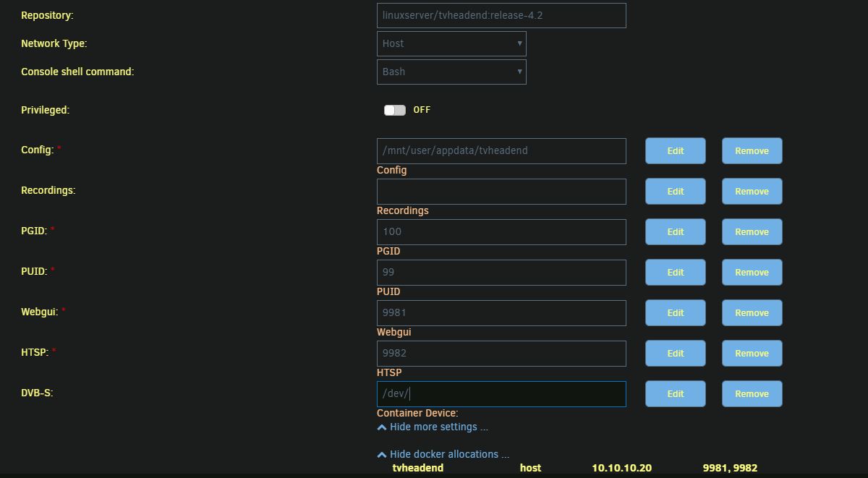Remove the PGID entry
Screen dimensions: 868x478
(752, 231)
